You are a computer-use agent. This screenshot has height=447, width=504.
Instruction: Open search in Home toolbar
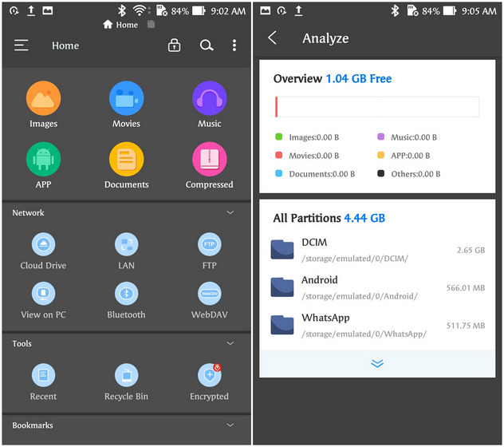[x=207, y=45]
